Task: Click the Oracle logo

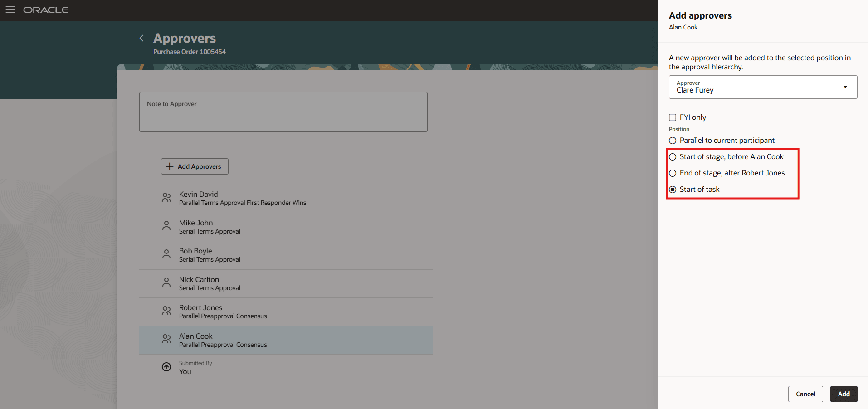Action: click(x=46, y=10)
